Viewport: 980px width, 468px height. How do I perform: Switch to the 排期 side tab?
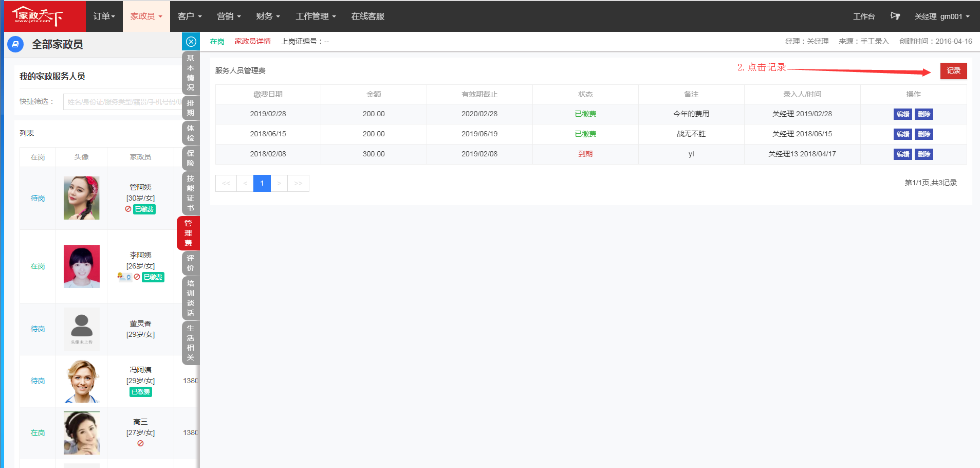(x=191, y=108)
